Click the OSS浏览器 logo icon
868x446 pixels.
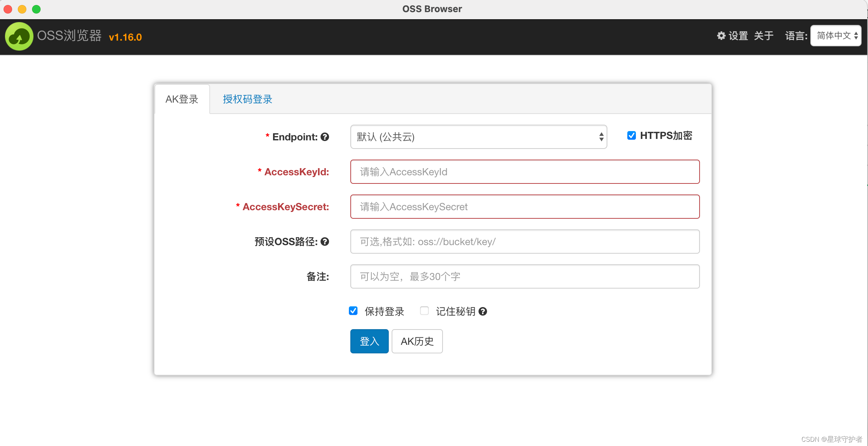[19, 36]
